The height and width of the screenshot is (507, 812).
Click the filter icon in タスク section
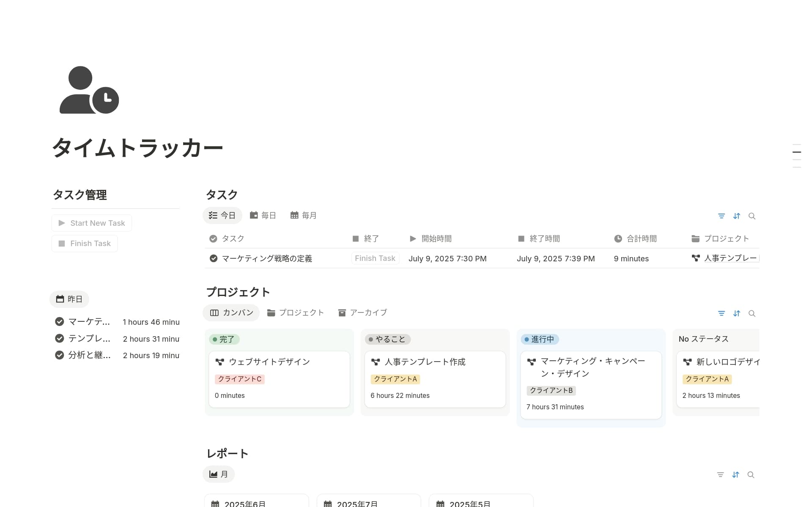click(x=721, y=216)
